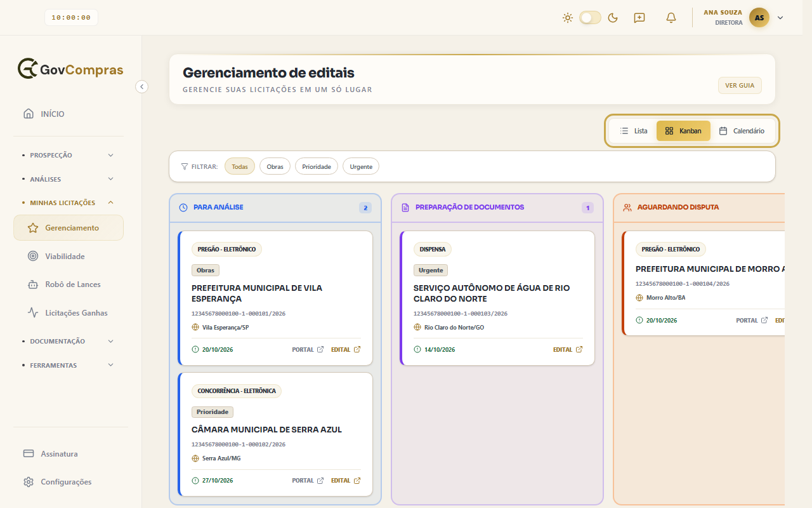Open the feedback message icon

coord(639,18)
